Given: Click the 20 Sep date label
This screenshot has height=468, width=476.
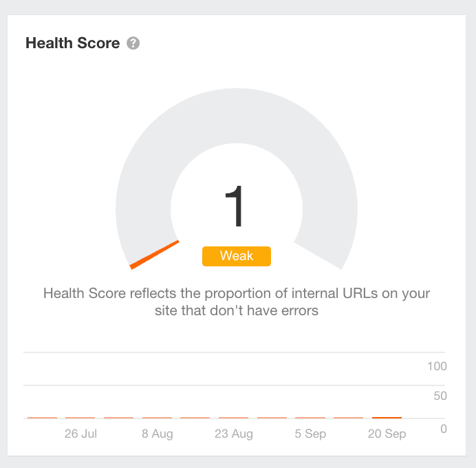Looking at the screenshot, I should 387,434.
